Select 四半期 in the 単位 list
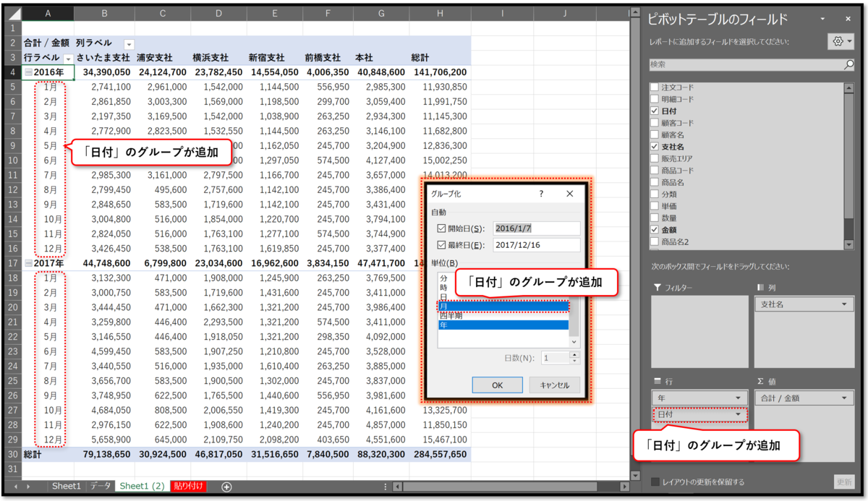 (x=503, y=316)
